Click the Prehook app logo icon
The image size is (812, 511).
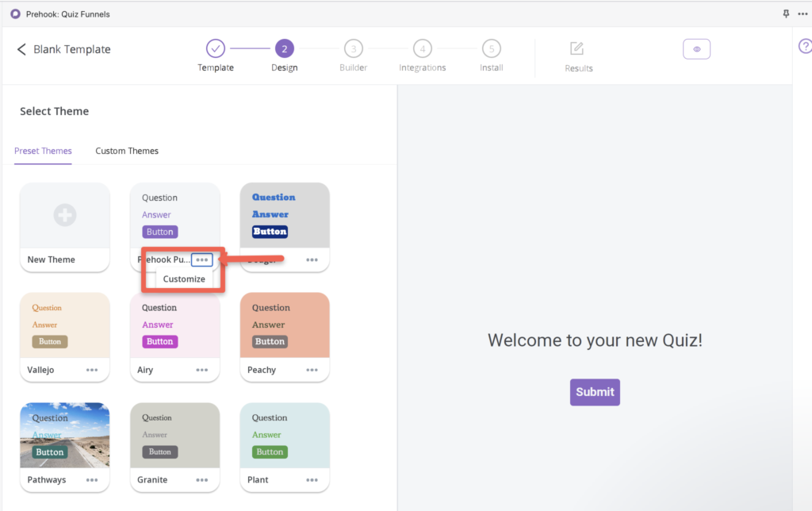[x=16, y=14]
